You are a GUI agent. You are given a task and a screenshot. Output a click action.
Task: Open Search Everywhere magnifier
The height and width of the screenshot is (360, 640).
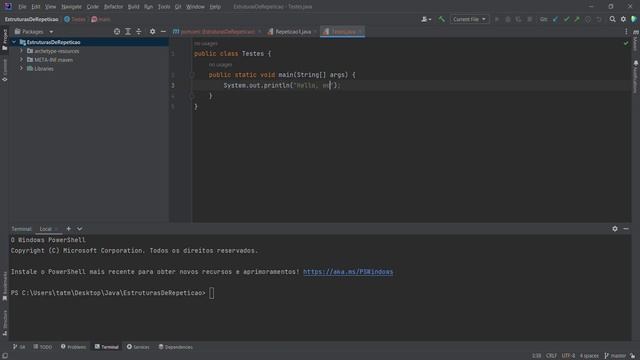pyautogui.click(x=612, y=19)
